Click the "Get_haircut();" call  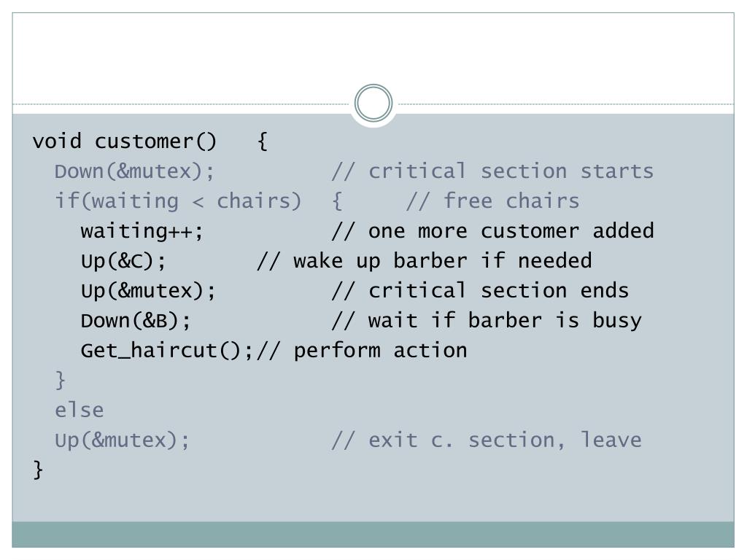tap(167, 351)
